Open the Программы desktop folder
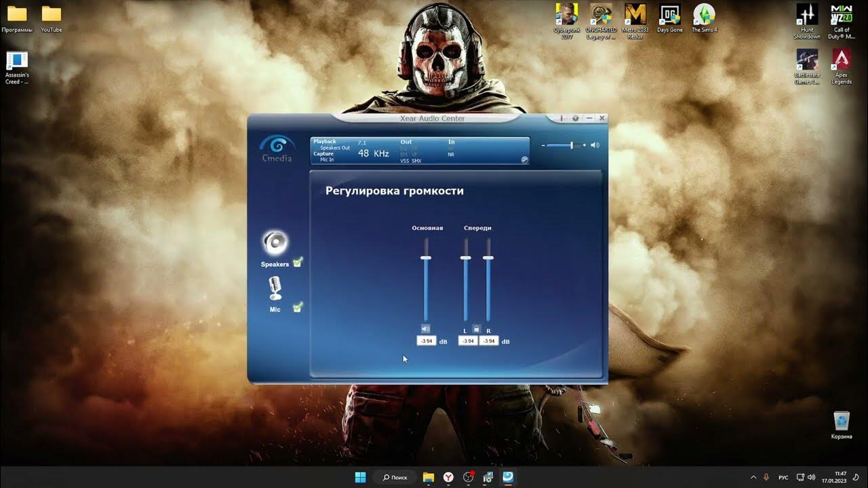 click(x=17, y=19)
